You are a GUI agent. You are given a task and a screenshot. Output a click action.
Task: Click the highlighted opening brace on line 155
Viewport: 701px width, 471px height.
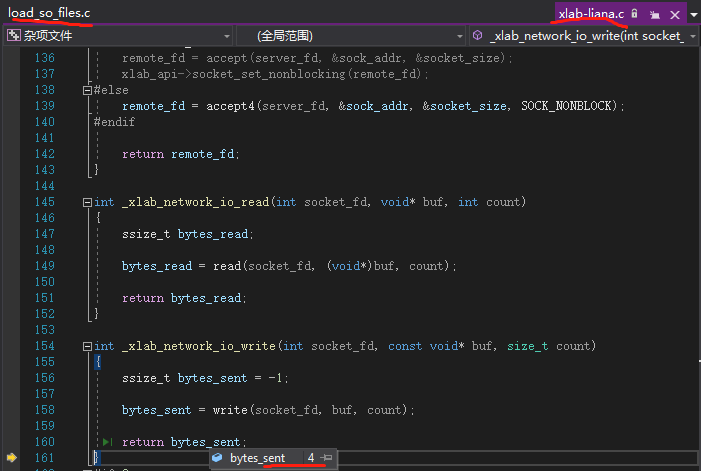pyautogui.click(x=98, y=362)
